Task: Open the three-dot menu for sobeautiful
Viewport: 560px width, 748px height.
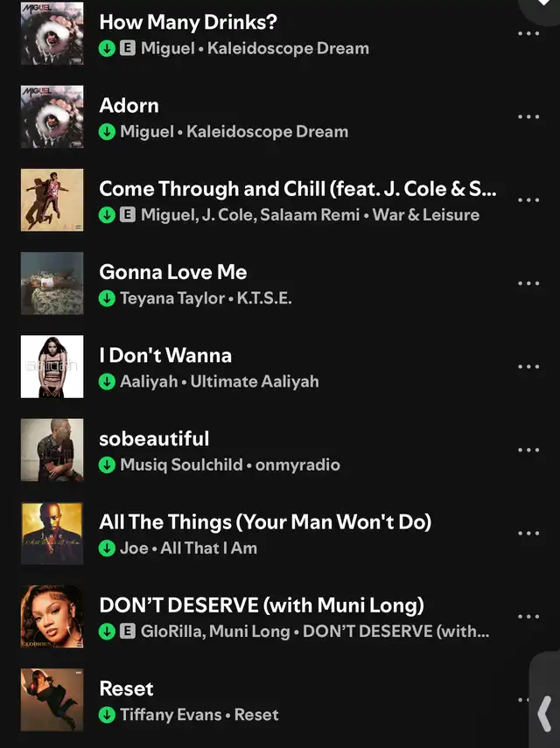Action: (528, 450)
